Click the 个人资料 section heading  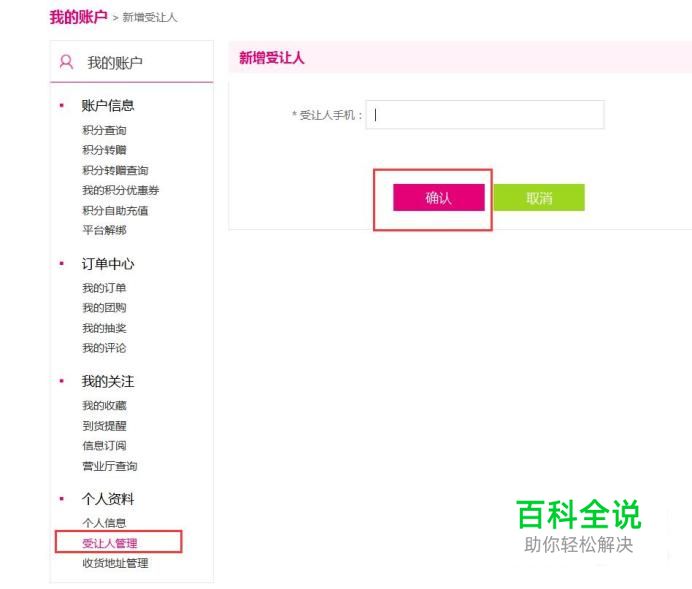coord(108,499)
